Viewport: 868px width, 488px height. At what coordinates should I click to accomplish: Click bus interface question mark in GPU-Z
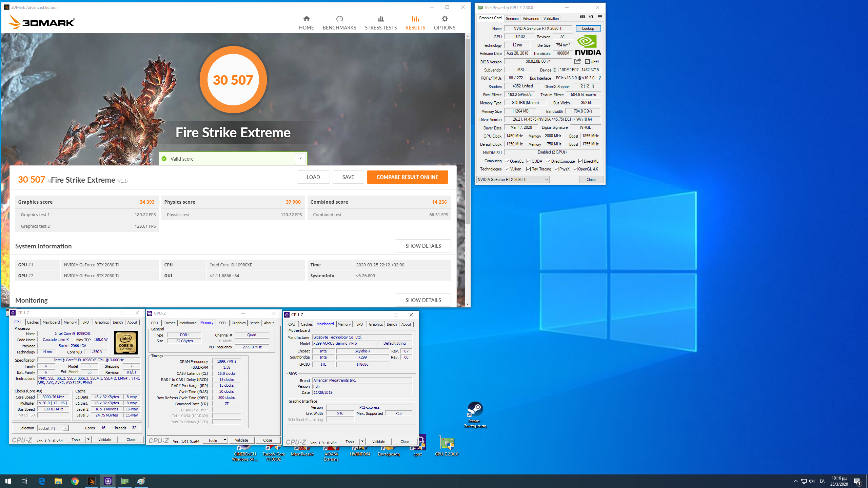point(599,78)
